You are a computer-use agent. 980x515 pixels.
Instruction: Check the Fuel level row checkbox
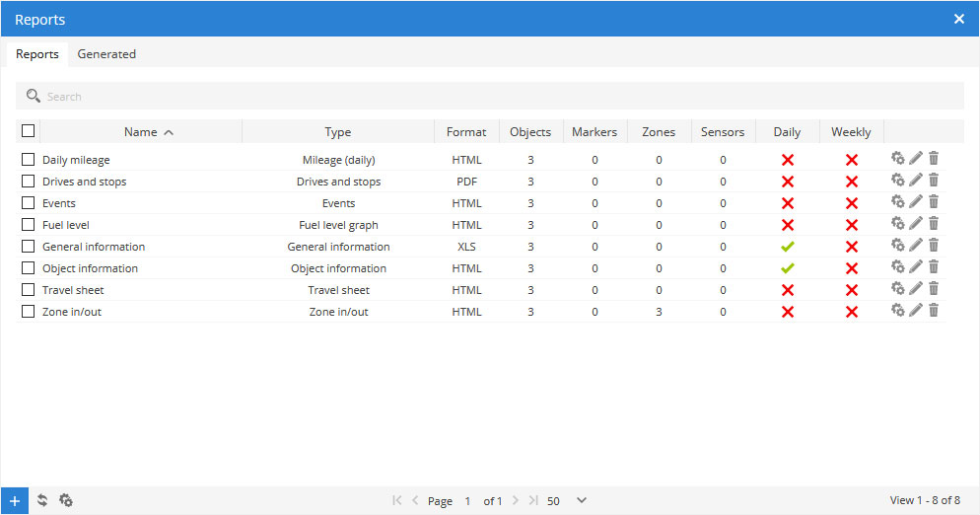(29, 225)
